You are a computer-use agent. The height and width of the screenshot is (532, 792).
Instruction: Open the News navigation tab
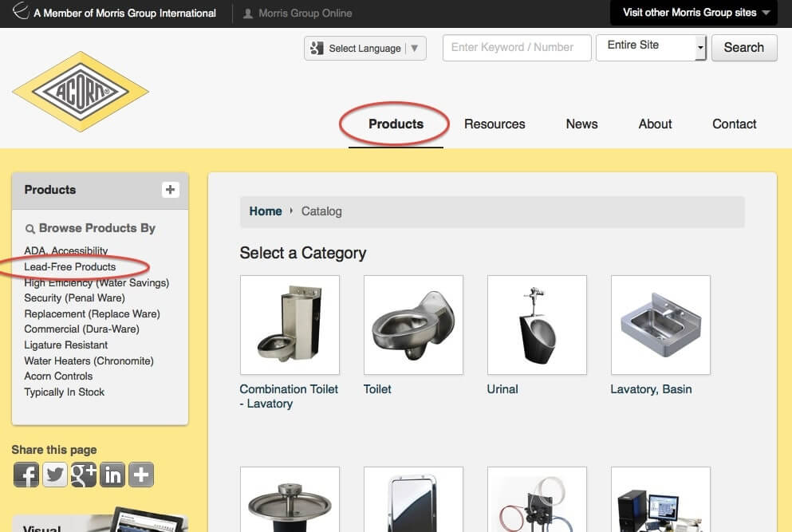pyautogui.click(x=582, y=124)
